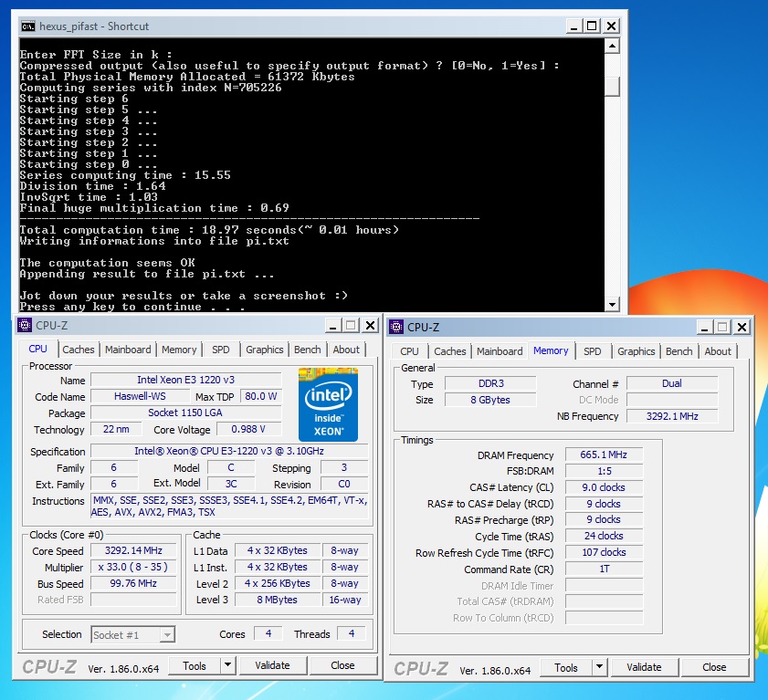Click the Cores count value 4
The height and width of the screenshot is (700, 768).
[268, 634]
